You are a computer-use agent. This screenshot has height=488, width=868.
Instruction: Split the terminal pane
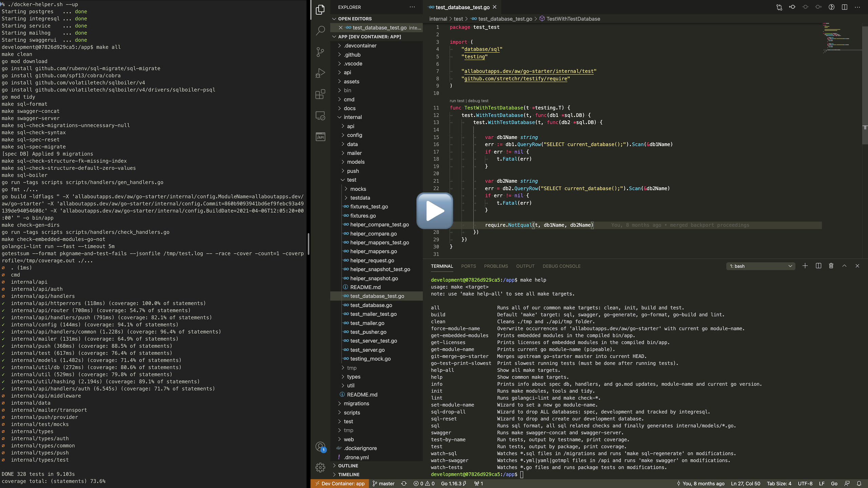[x=818, y=266]
